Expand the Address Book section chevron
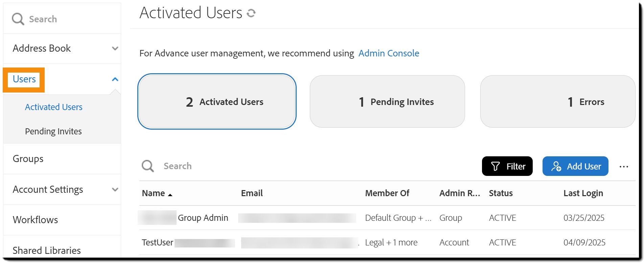Screen dimensions: 644x263 coord(115,48)
